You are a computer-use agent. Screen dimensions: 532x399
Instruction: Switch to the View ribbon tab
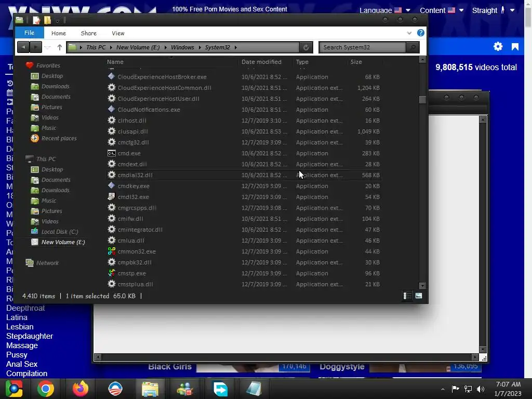[118, 33]
